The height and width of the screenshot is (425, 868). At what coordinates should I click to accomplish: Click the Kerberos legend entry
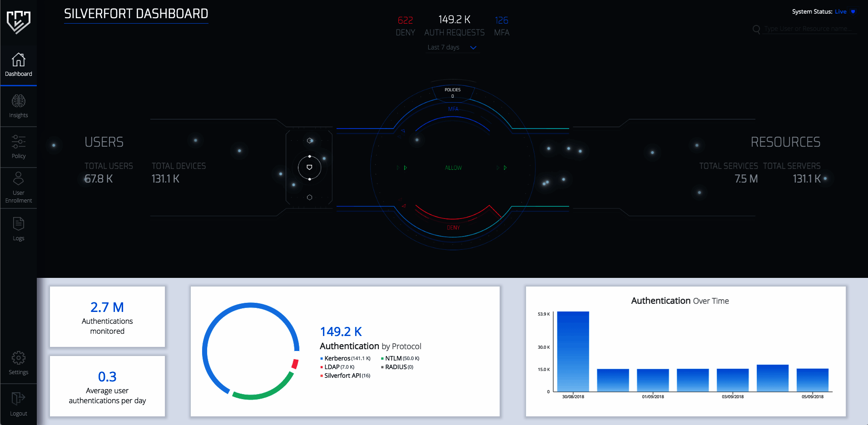pos(346,359)
